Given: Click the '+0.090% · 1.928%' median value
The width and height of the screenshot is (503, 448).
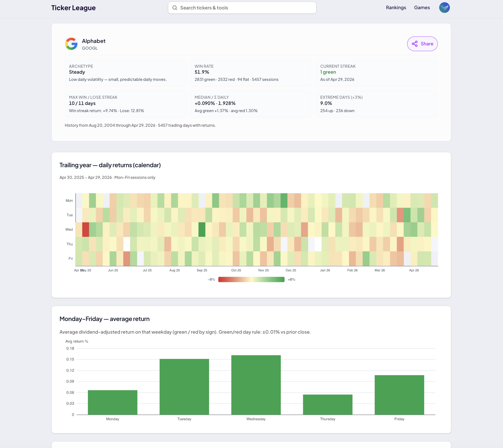Looking at the screenshot, I should pos(215,103).
